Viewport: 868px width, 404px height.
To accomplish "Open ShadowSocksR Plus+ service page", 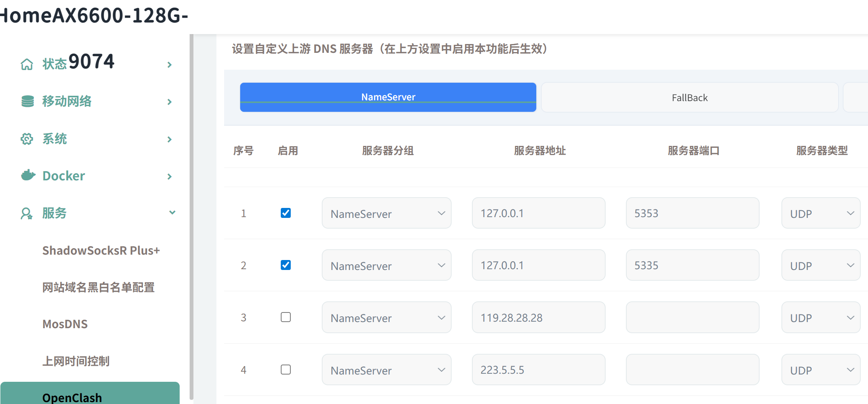I will [101, 250].
